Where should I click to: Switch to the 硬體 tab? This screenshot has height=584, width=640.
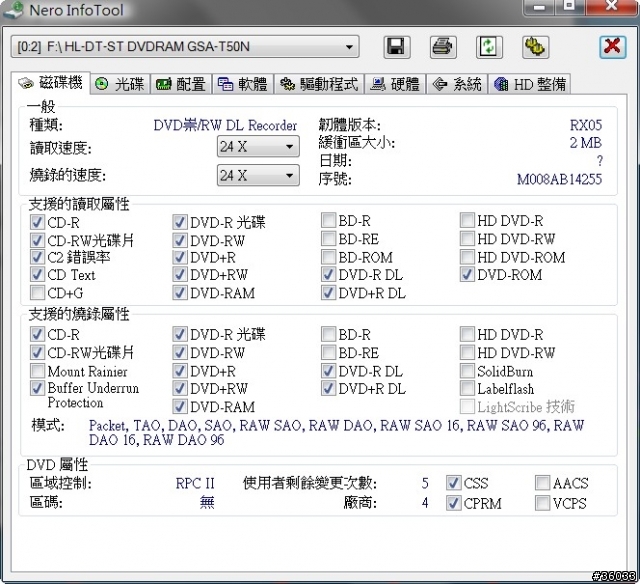(395, 84)
